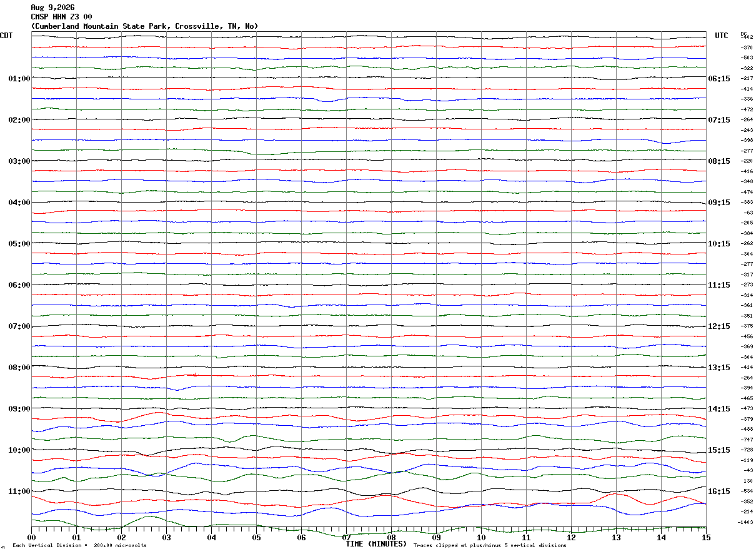Select the minute '10' tick on x-axis

pyautogui.click(x=481, y=537)
